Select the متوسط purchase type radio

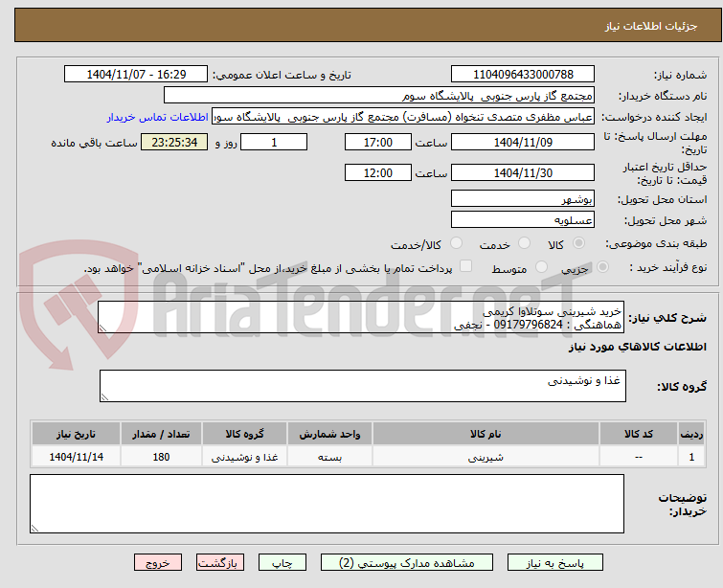tap(541, 267)
